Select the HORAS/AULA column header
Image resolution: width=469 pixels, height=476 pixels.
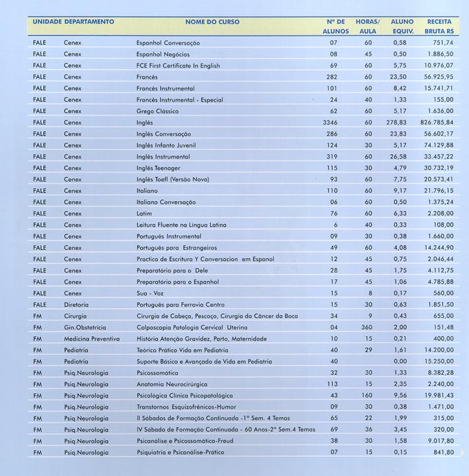[367, 26]
